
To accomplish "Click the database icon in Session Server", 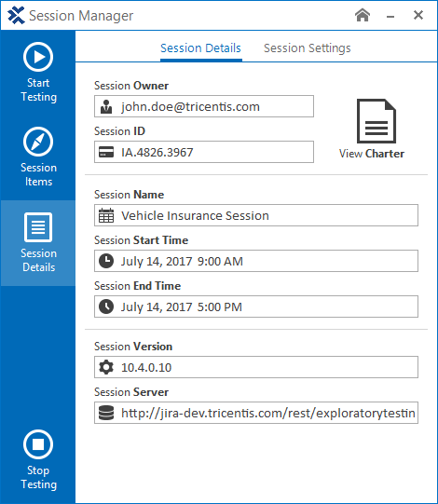I will click(x=106, y=413).
